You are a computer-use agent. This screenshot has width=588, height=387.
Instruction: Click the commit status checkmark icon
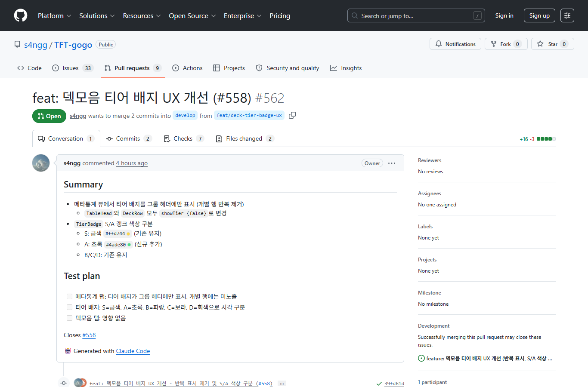click(379, 384)
